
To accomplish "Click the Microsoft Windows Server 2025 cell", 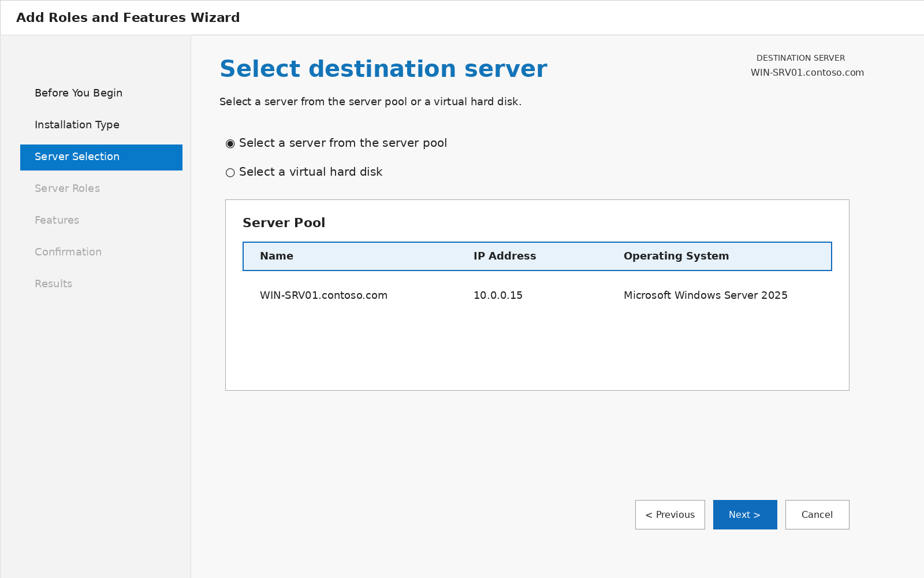I will point(706,295).
